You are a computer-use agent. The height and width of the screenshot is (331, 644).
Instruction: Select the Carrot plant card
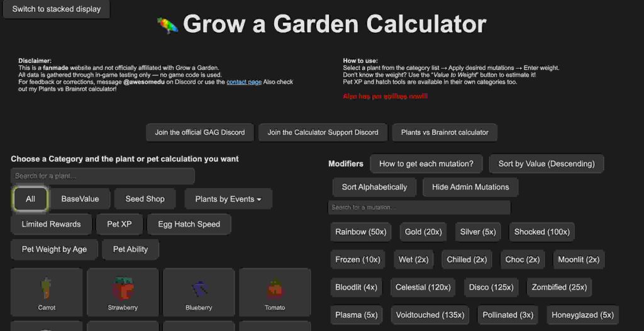coord(47,293)
